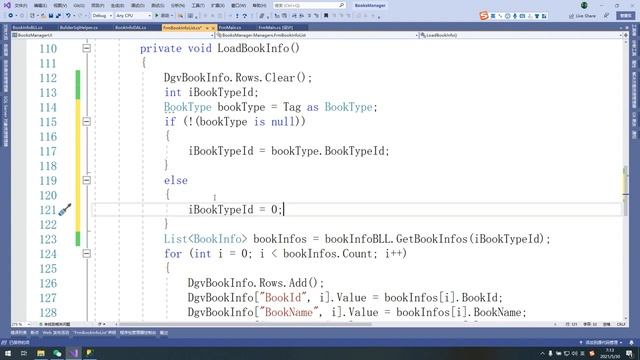640x360 pixels.
Task: Open the Debug configuration dropdown
Action: [102, 16]
